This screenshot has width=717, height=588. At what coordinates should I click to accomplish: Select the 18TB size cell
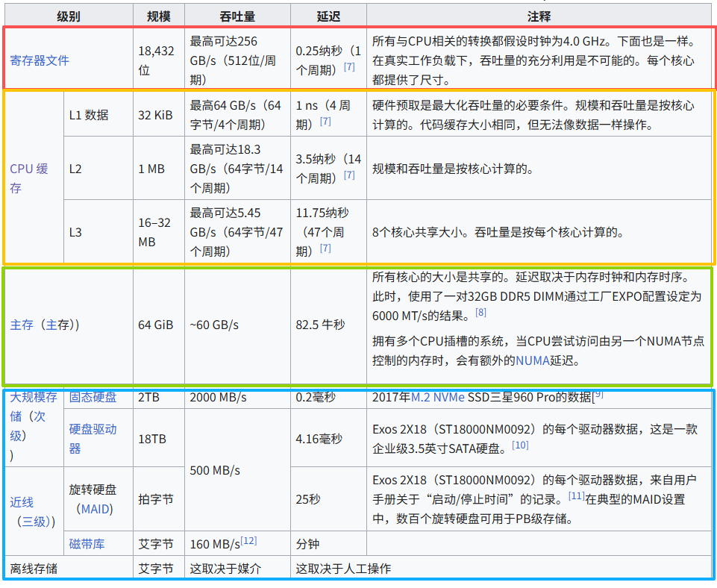click(x=159, y=438)
